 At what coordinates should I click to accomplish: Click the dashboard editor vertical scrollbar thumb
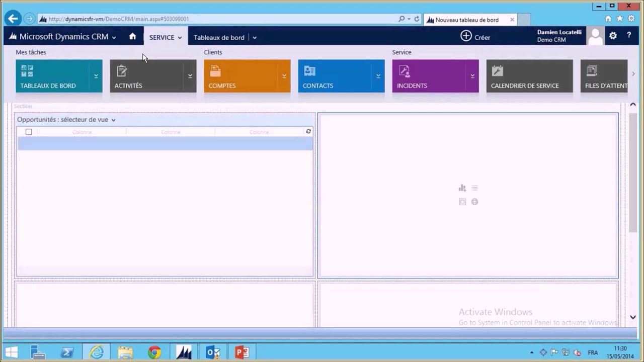coord(633,172)
